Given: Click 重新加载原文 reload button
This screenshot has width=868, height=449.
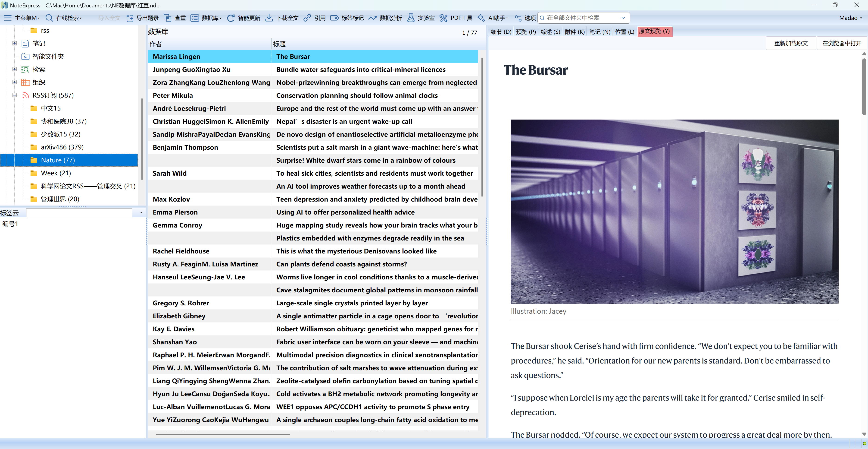Looking at the screenshot, I should [791, 43].
